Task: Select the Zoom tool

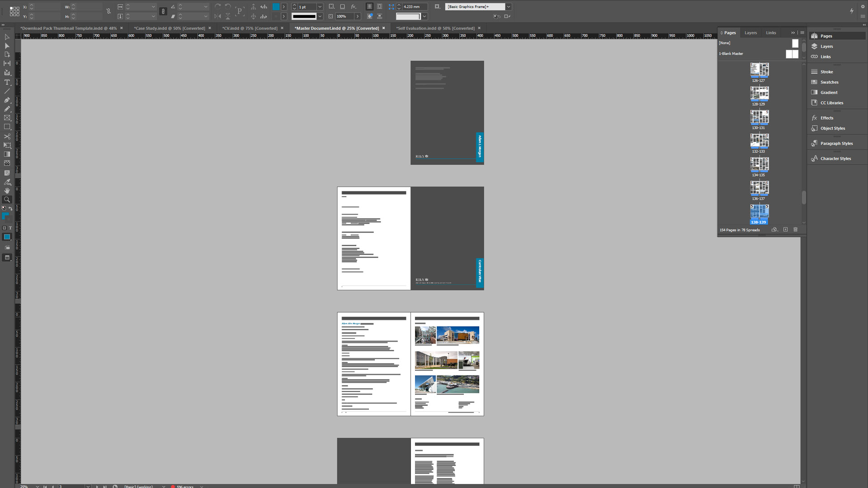Action: [x=7, y=199]
